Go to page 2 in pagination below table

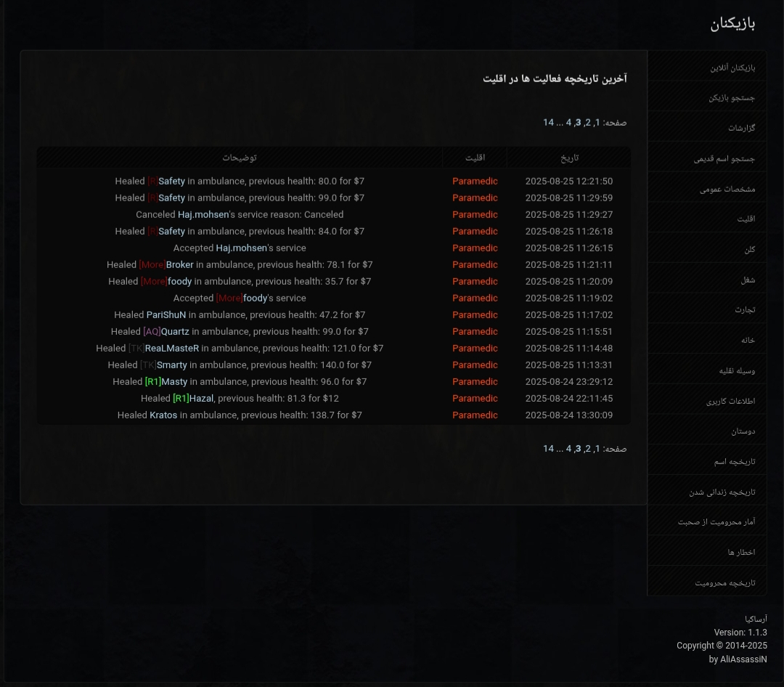pyautogui.click(x=588, y=449)
